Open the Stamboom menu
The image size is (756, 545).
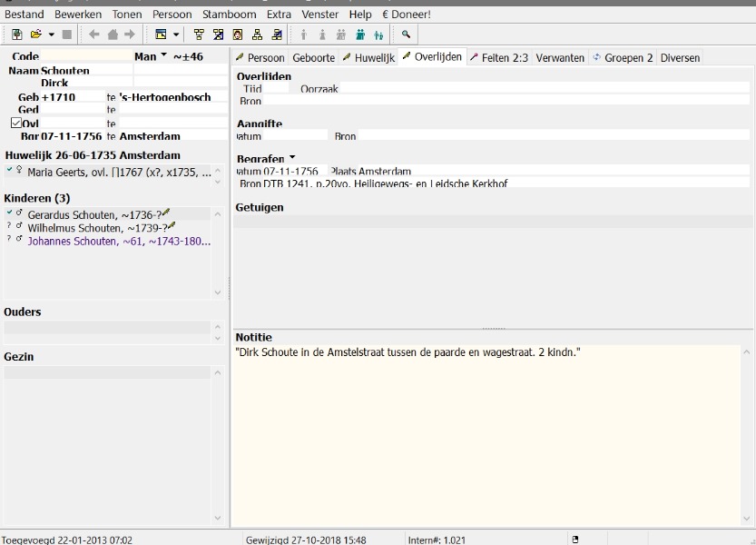pyautogui.click(x=229, y=15)
